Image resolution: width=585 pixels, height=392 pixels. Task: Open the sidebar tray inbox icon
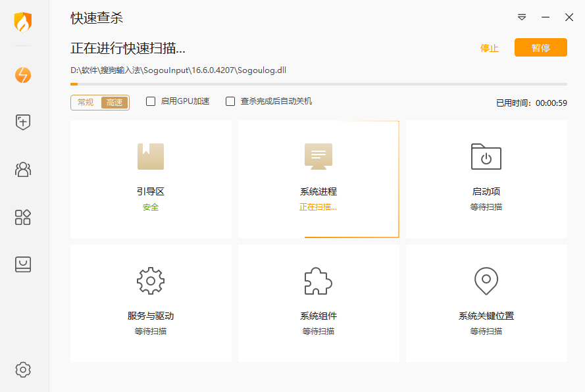tap(23, 264)
